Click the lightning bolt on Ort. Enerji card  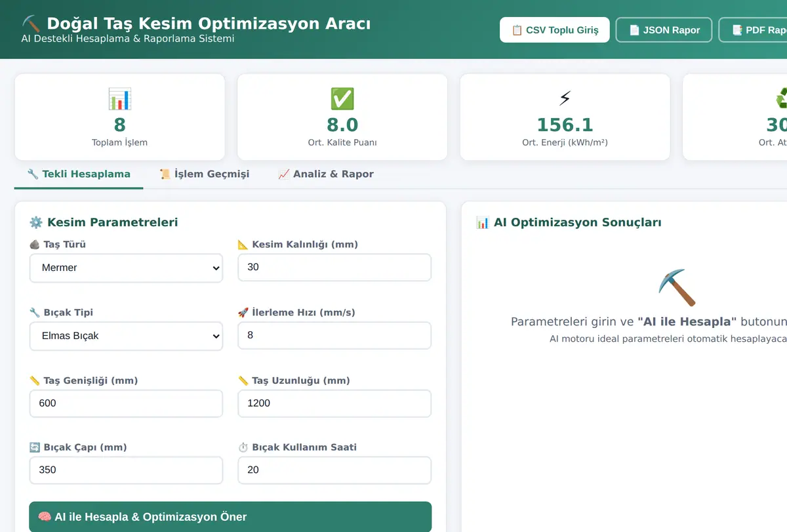pos(565,99)
